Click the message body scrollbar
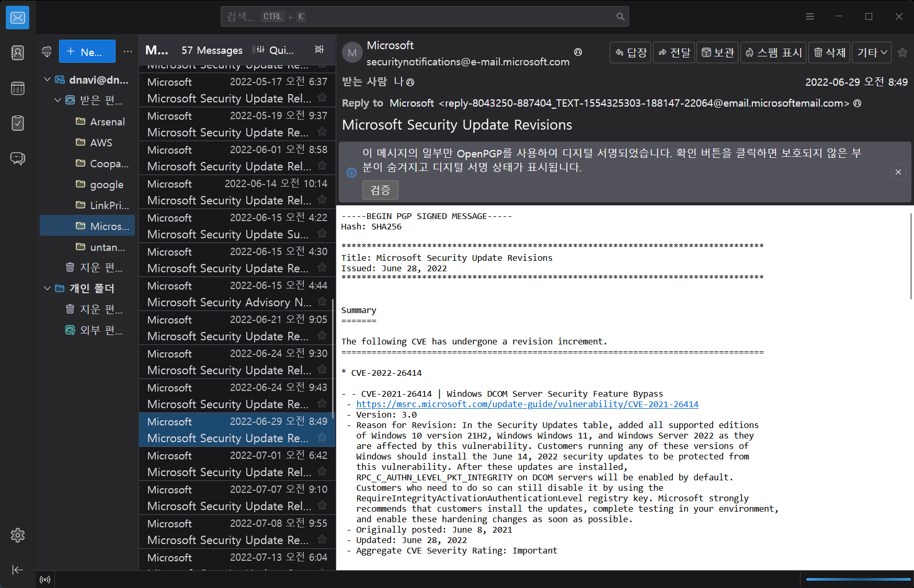The height and width of the screenshot is (588, 914). [x=911, y=256]
